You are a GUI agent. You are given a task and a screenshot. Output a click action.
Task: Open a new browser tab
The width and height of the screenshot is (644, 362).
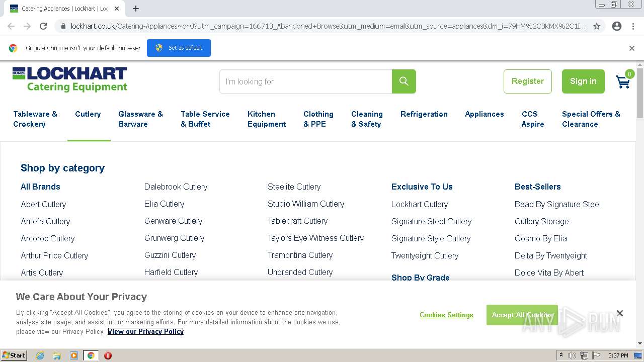coord(136,9)
